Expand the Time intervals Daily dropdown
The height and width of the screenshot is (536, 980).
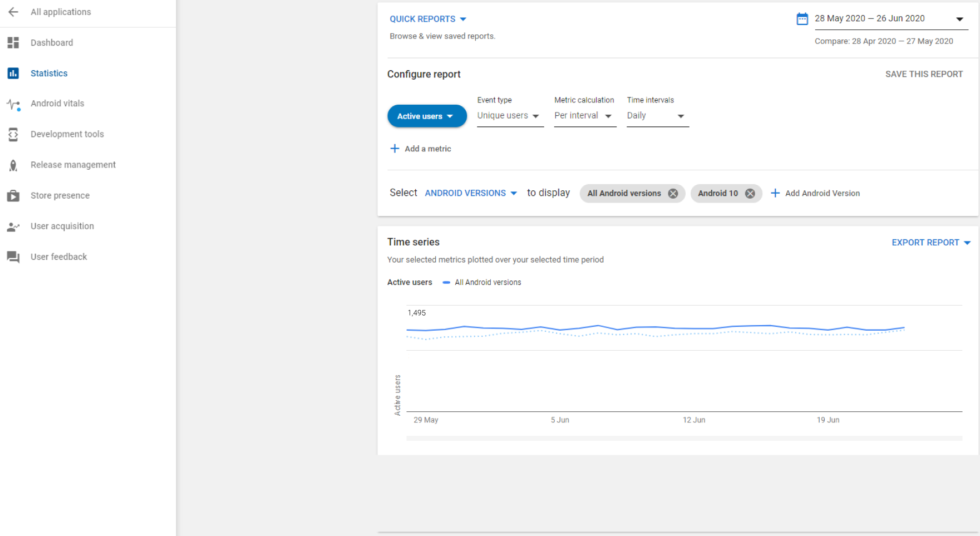[x=657, y=116]
